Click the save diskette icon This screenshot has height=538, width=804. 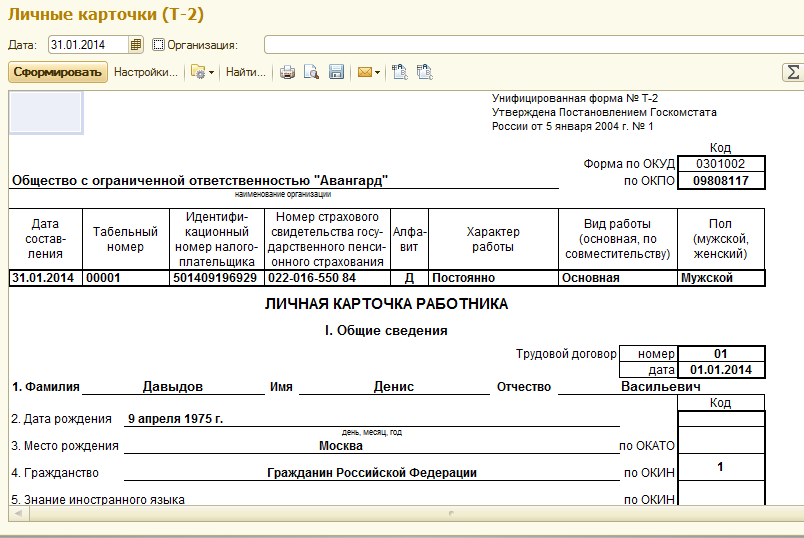336,72
